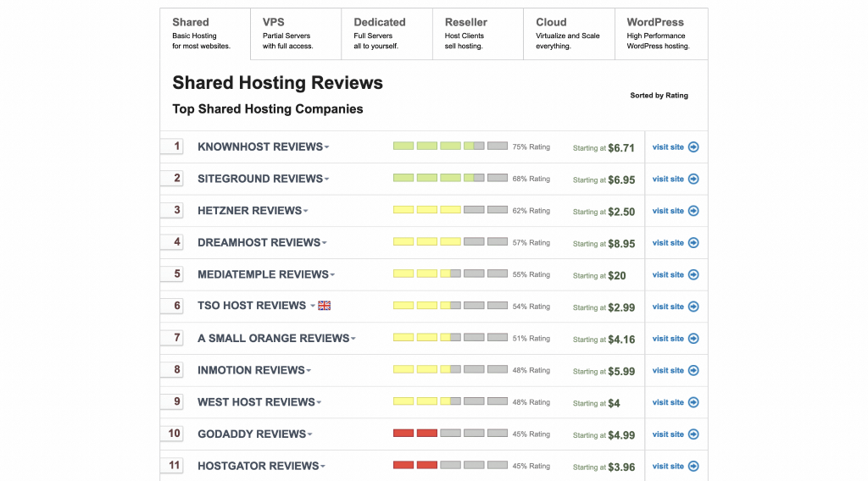868x481 pixels.
Task: Click the arrow icon in the DreamHost row
Action: coord(693,243)
